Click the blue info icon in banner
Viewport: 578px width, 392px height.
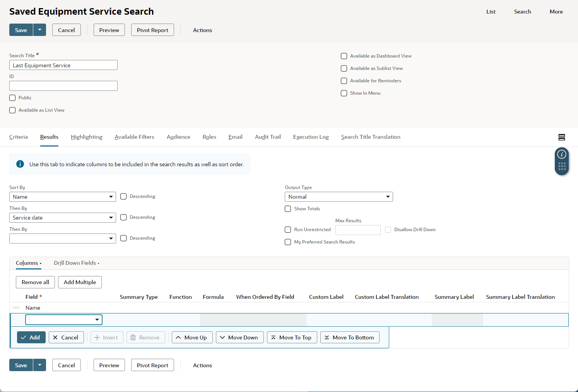coord(20,164)
